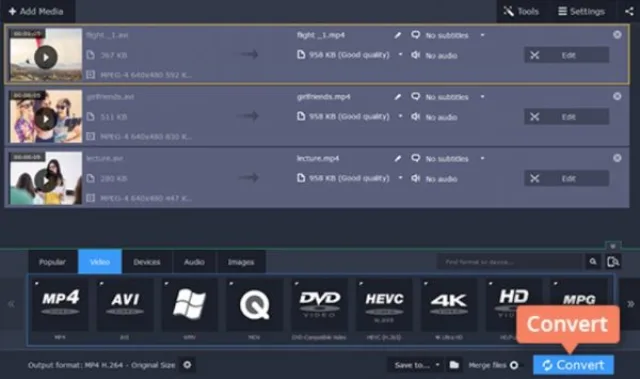Click the device detection icon

tap(613, 262)
